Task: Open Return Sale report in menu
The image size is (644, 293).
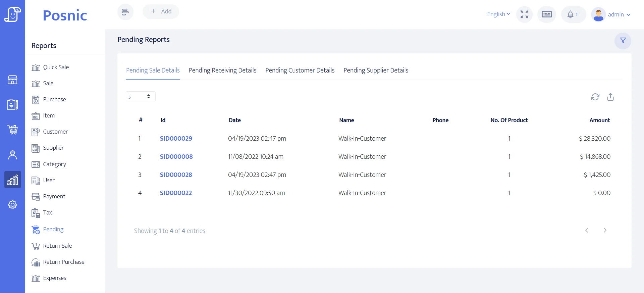Action: [57, 246]
